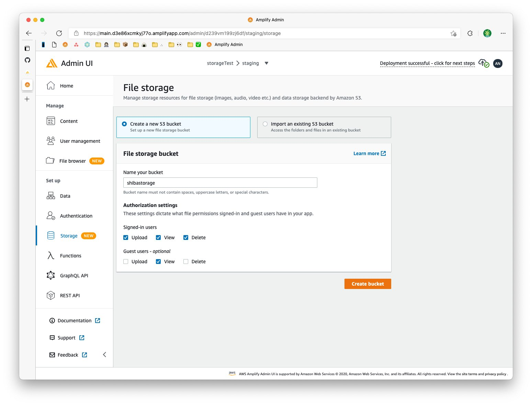Add a new tab with plus icon
Screen dimensions: 532x405
[x=27, y=99]
